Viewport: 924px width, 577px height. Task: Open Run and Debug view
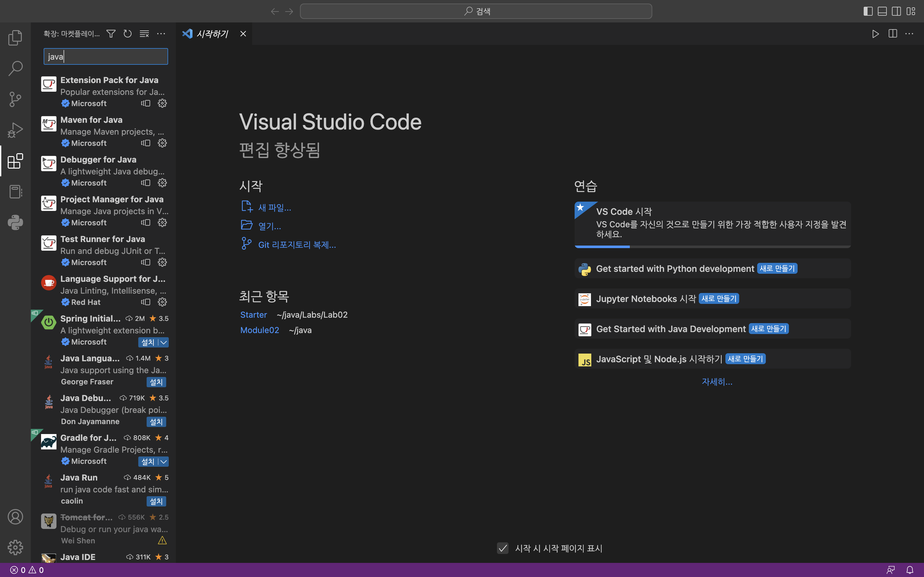click(x=15, y=130)
